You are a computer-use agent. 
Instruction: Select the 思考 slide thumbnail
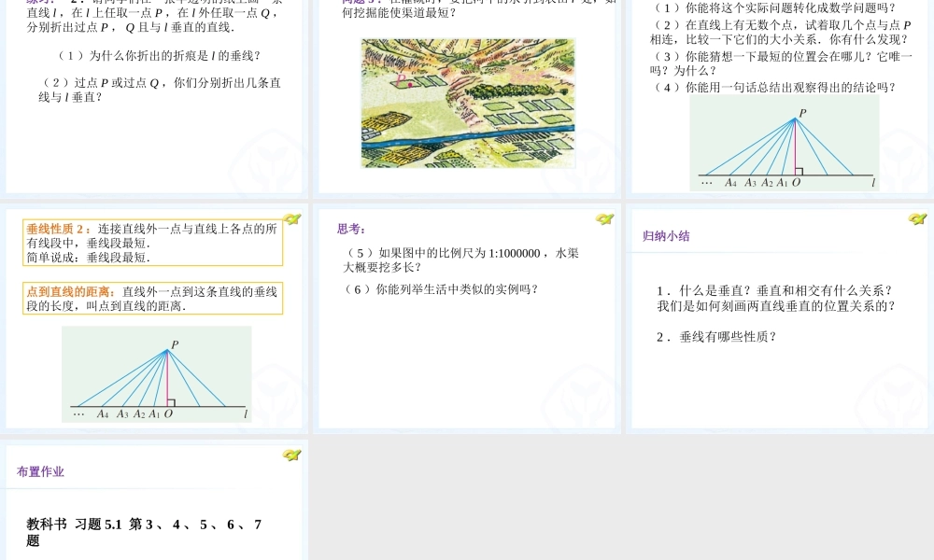[x=467, y=318]
